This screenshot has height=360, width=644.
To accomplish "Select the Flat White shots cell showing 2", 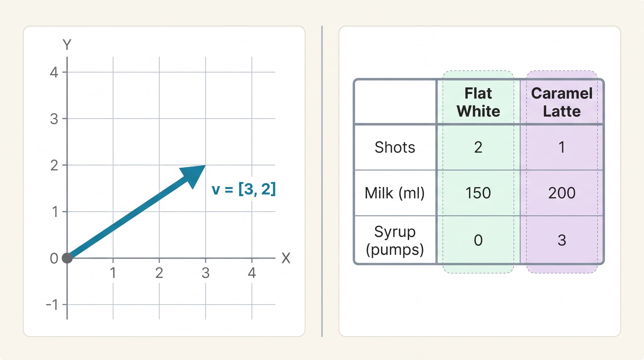I will point(478,147).
